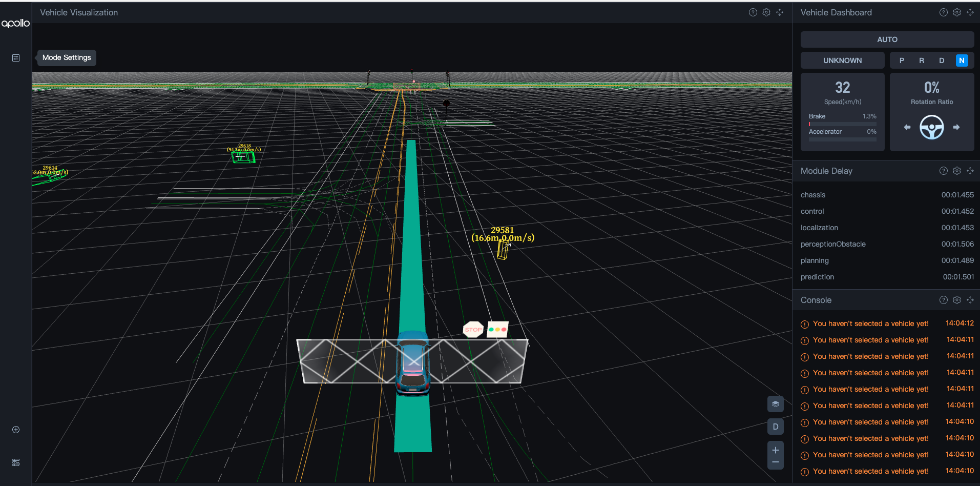The height and width of the screenshot is (486, 980).
Task: Click obstacle 29581 label
Action: pos(503,234)
